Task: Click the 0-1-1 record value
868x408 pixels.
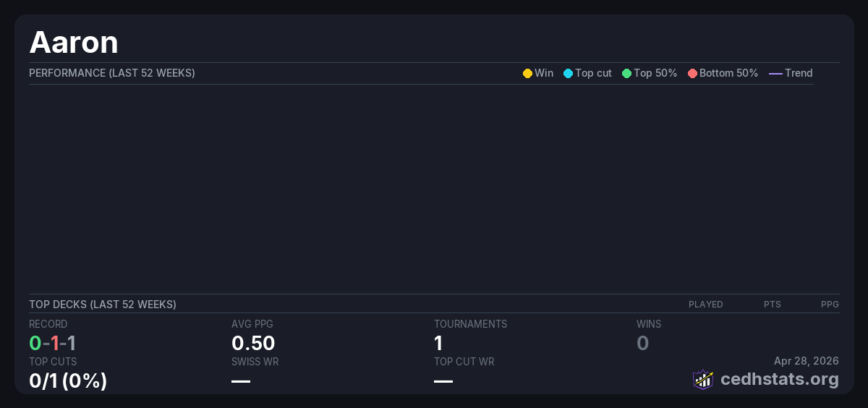Action: (x=53, y=343)
